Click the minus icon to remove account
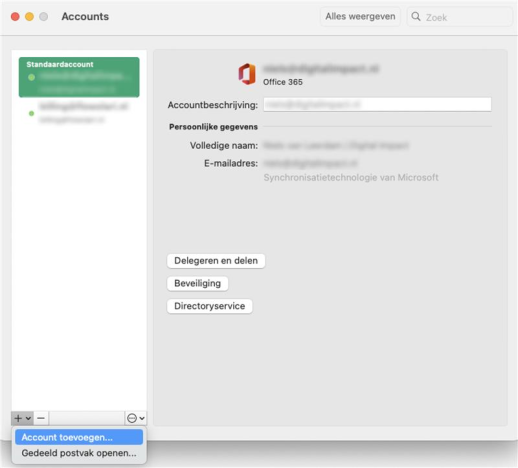 tap(41, 418)
